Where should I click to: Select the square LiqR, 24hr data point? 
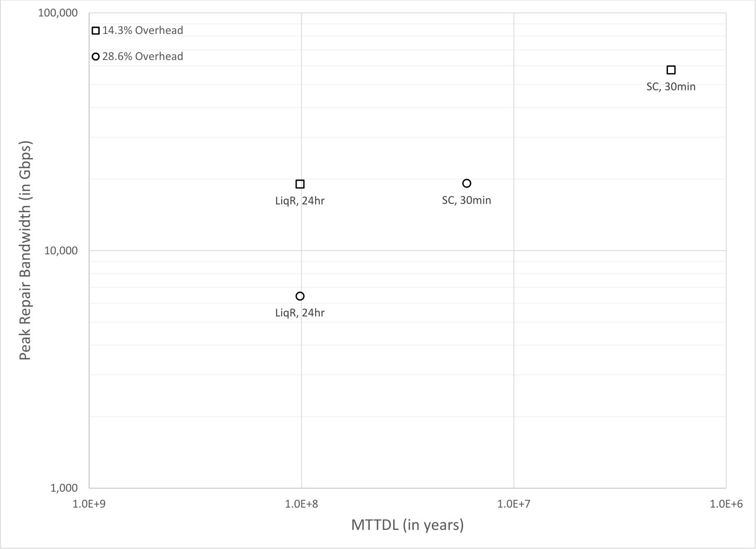(x=300, y=184)
